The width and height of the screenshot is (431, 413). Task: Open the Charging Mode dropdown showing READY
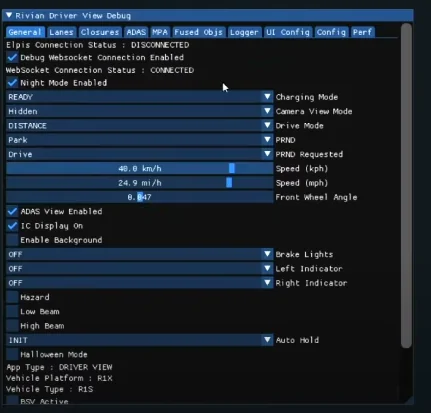pos(140,97)
